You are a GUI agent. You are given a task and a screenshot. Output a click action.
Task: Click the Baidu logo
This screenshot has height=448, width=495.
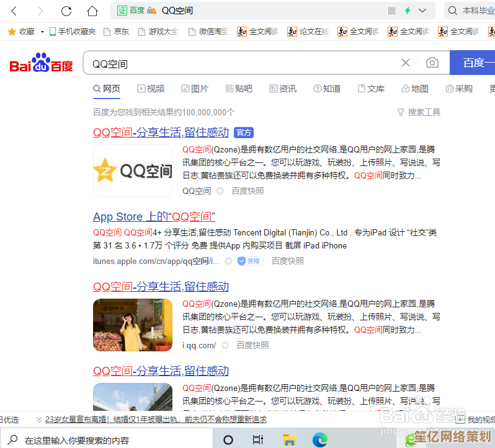(x=41, y=63)
